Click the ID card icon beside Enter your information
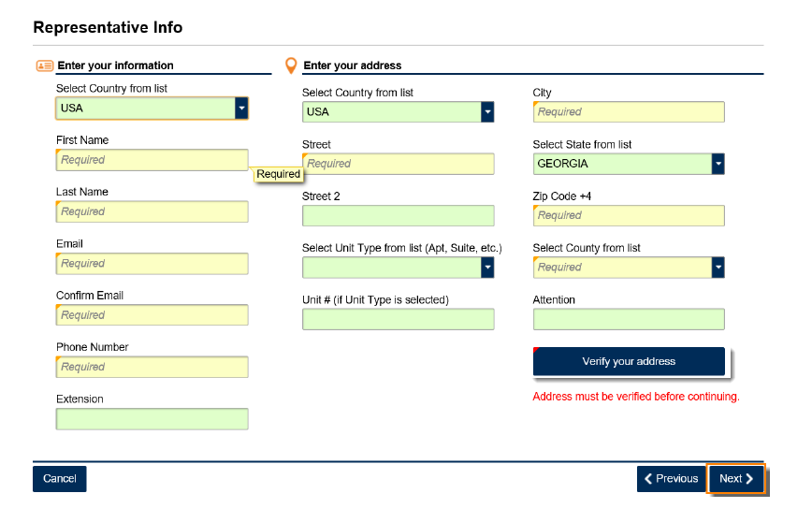Screen dimensions: 812x508 [44, 65]
